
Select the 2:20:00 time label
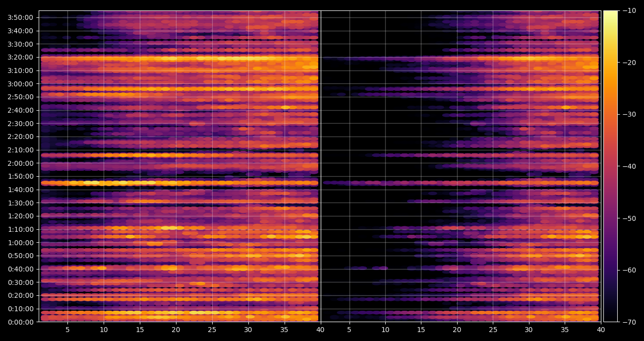pyautogui.click(x=21, y=136)
